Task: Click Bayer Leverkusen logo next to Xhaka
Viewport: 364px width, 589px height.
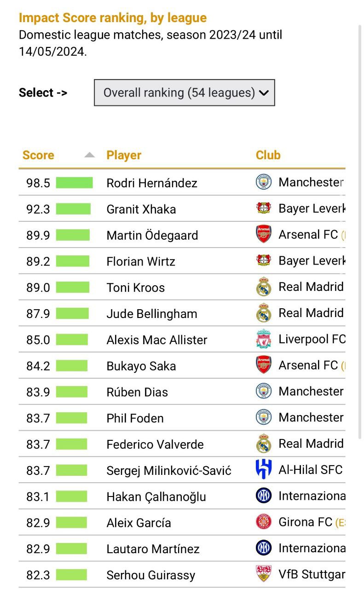Action: [x=264, y=208]
